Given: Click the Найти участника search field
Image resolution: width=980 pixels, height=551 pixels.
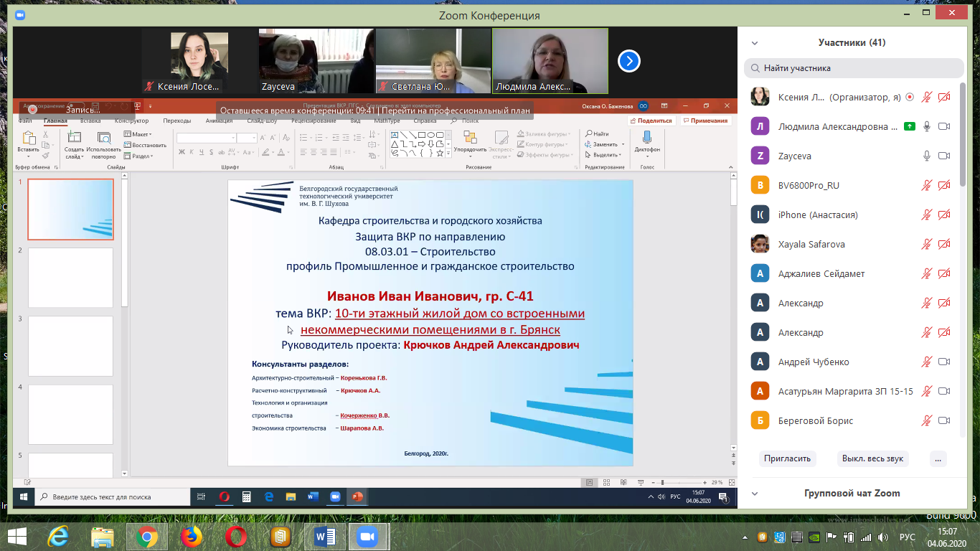Looking at the screenshot, I should click(x=854, y=68).
